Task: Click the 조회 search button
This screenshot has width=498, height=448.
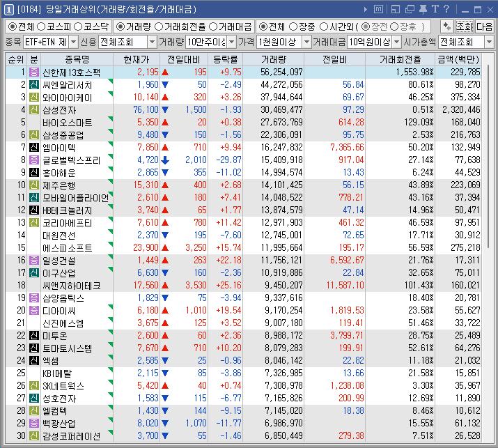Action: tap(464, 26)
